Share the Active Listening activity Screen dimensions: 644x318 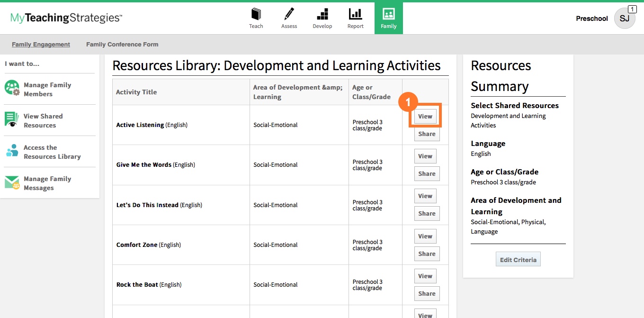pos(427,134)
